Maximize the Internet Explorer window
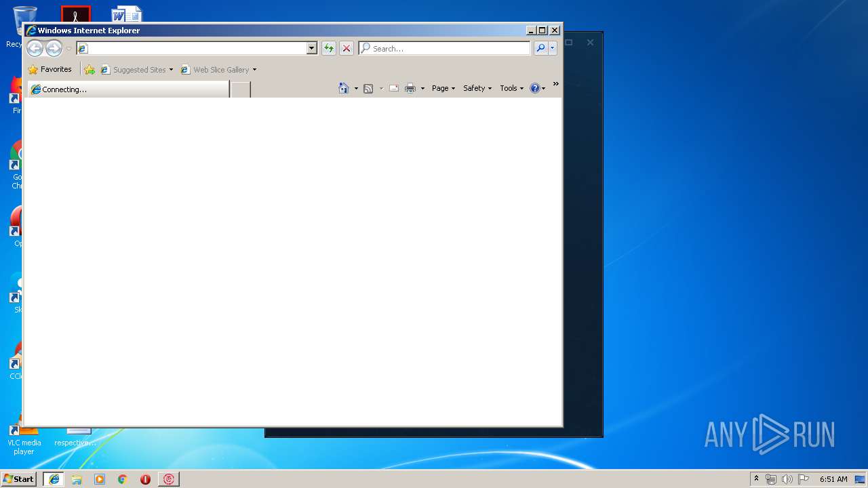The height and width of the screenshot is (488, 868). (542, 30)
